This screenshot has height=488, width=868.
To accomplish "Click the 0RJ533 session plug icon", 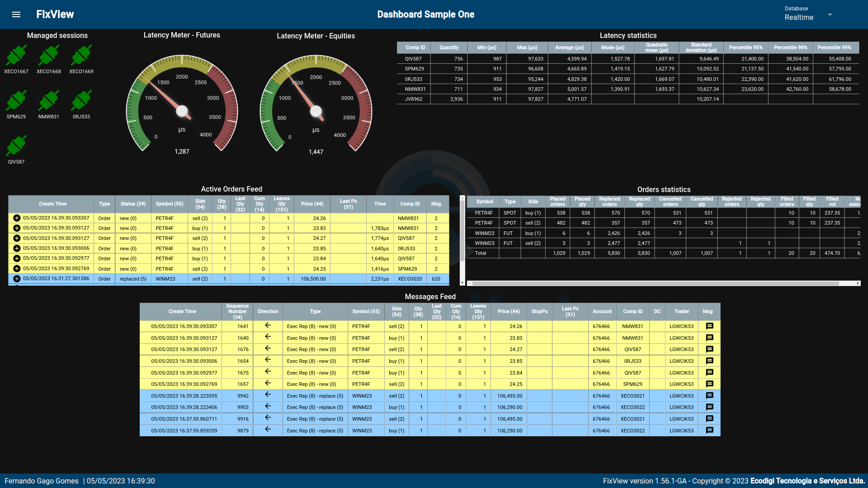I will (81, 101).
